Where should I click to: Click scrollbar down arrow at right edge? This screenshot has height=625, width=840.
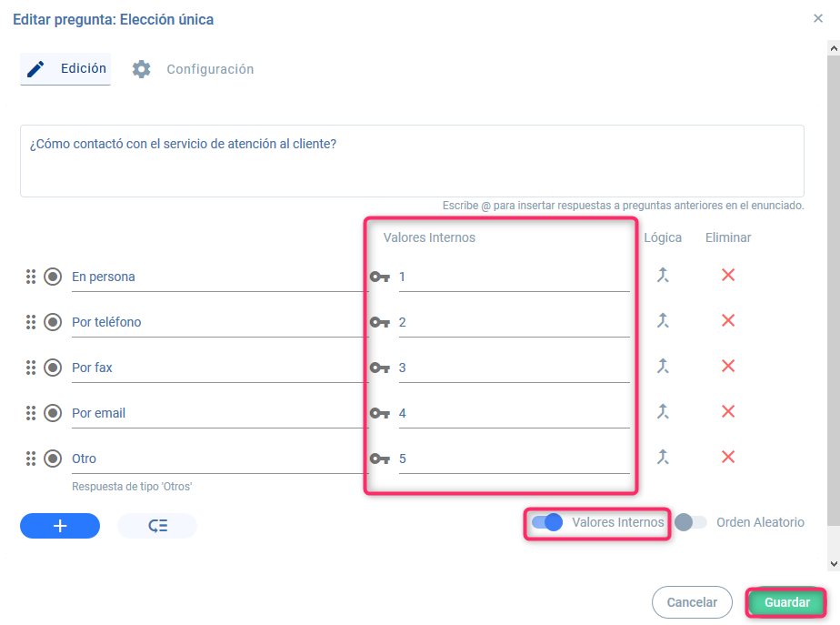835,563
